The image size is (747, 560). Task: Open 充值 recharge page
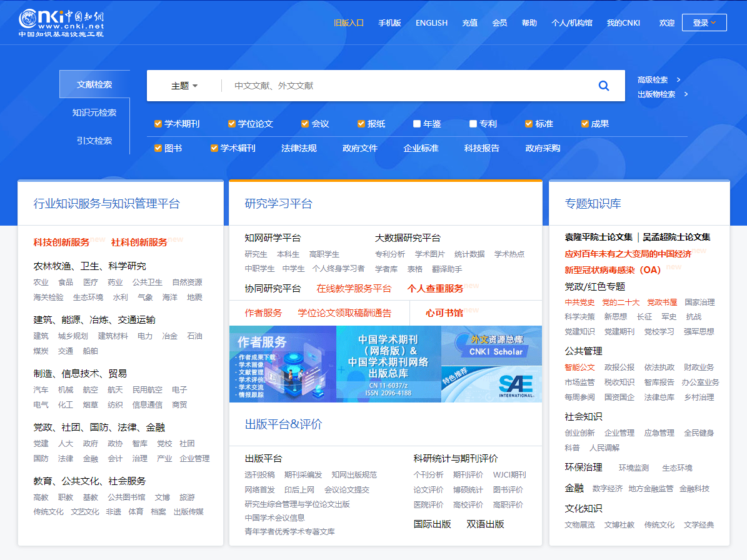(x=469, y=23)
